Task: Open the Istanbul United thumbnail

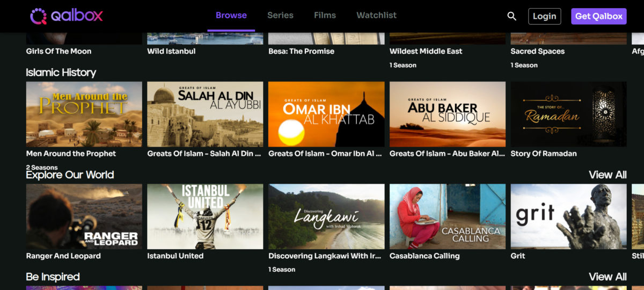Action: (205, 216)
